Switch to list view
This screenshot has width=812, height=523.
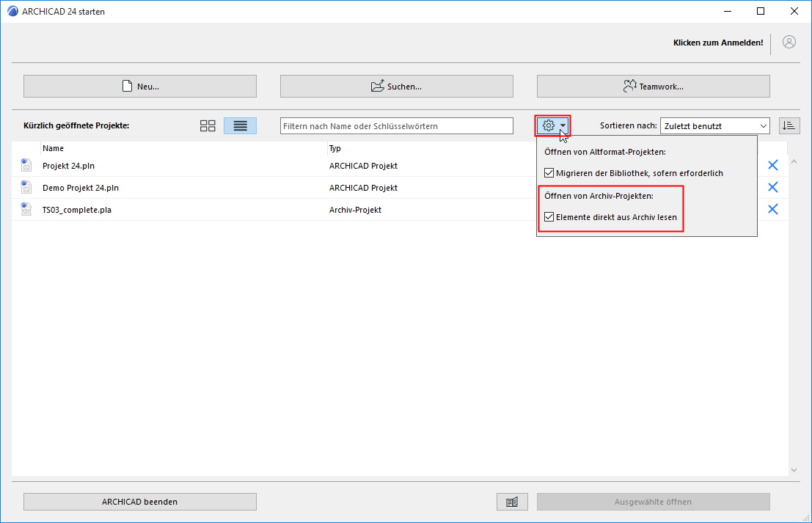[241, 126]
